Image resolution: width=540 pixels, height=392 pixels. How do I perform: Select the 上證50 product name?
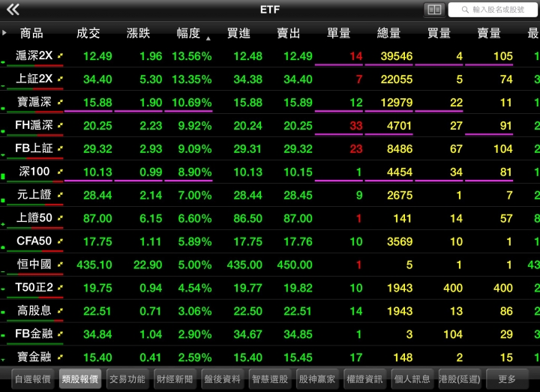34,218
